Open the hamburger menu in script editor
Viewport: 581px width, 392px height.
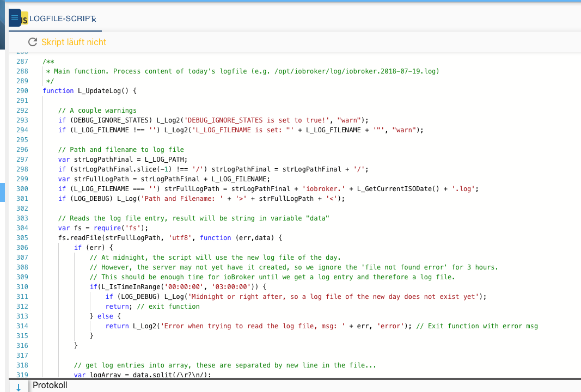[x=15, y=17]
